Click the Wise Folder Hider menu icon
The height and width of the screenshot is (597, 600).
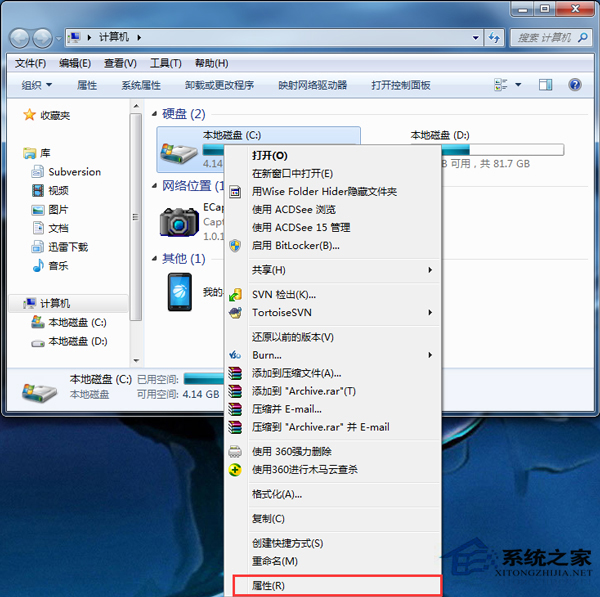[235, 191]
